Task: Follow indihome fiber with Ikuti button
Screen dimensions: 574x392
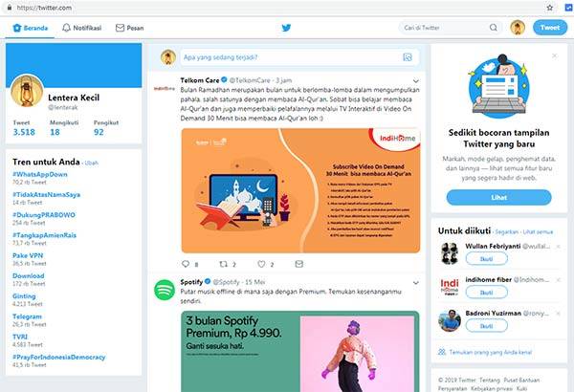Action: (487, 293)
